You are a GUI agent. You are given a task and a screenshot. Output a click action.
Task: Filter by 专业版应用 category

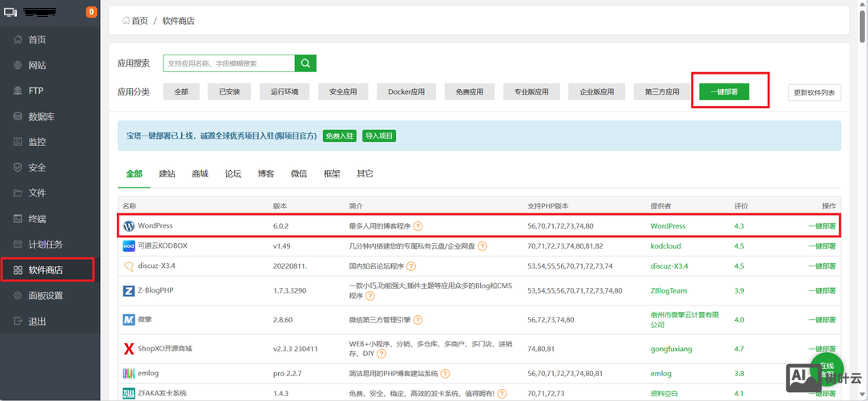pyautogui.click(x=531, y=92)
